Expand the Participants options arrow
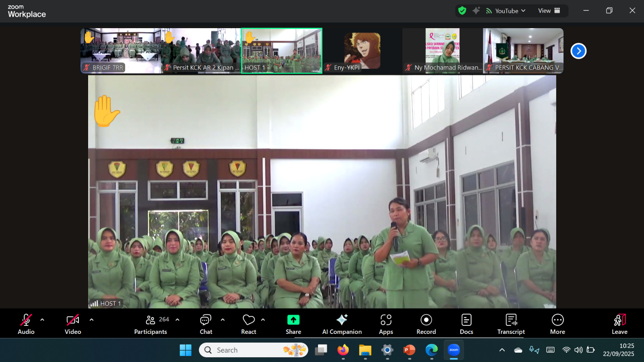 point(178,320)
